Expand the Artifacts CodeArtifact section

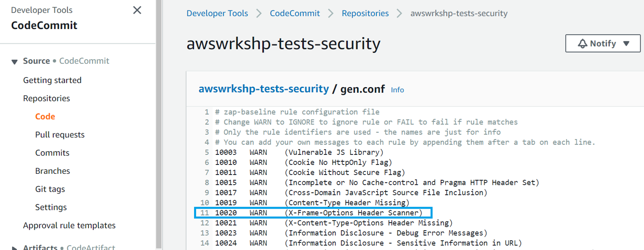tap(14, 248)
